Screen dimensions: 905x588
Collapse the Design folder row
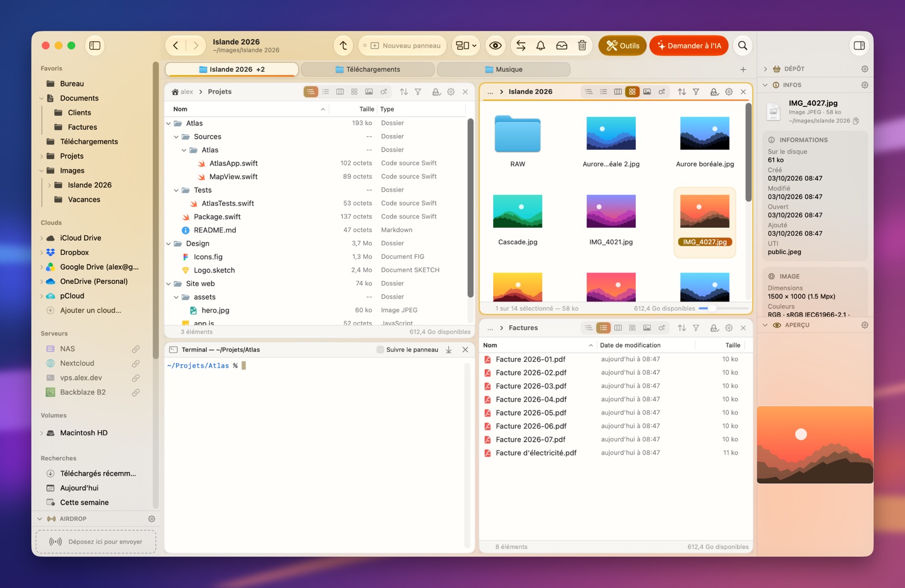point(169,244)
